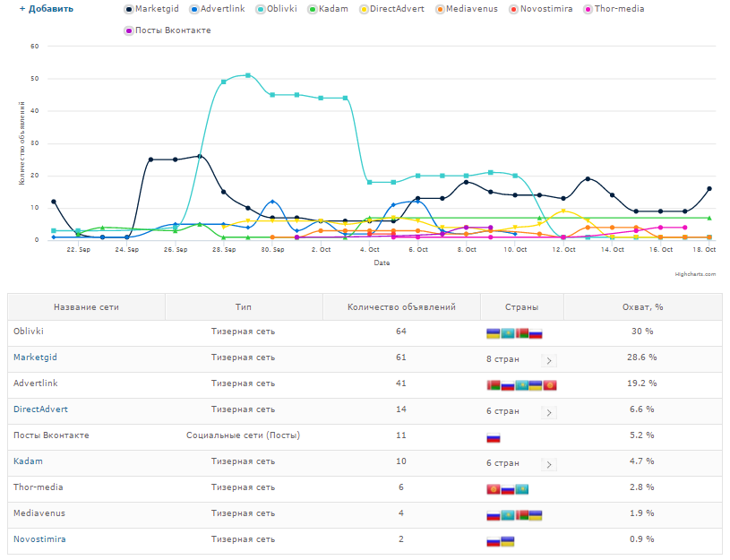Expand the 6 стран list for DirectAdvert
Screen dimensions: 730x560
pyautogui.click(x=549, y=412)
